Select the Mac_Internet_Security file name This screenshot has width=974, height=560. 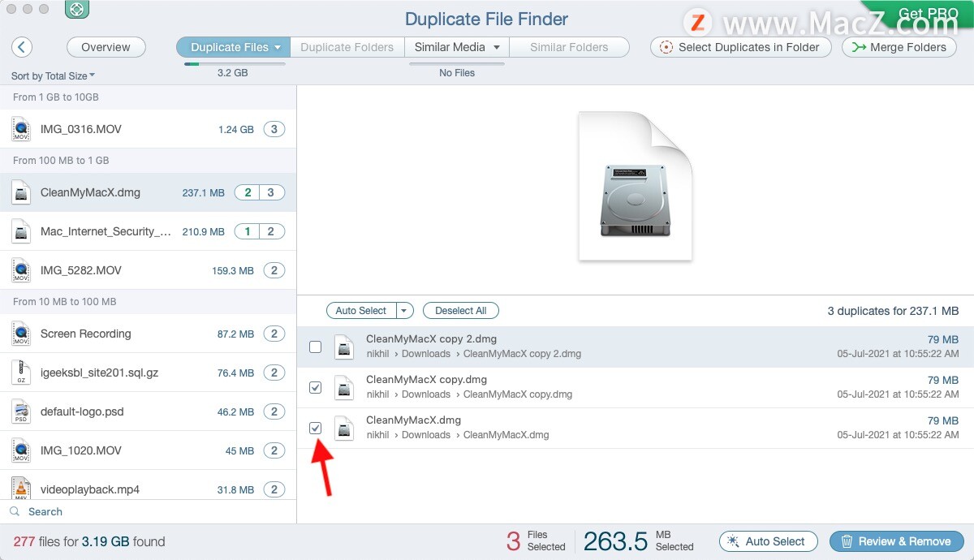[106, 232]
